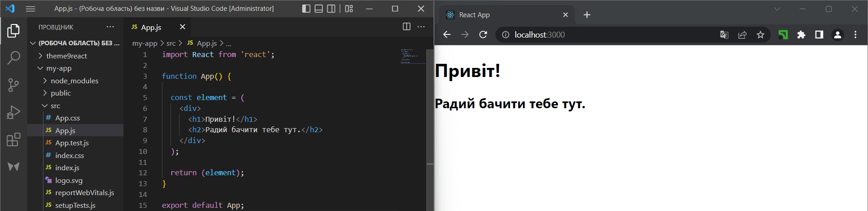
Task: Open the Search view in activity bar
Action: (x=14, y=58)
